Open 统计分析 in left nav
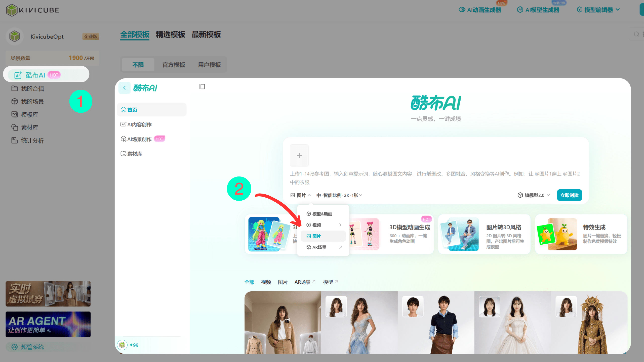644x362 pixels. [28, 141]
